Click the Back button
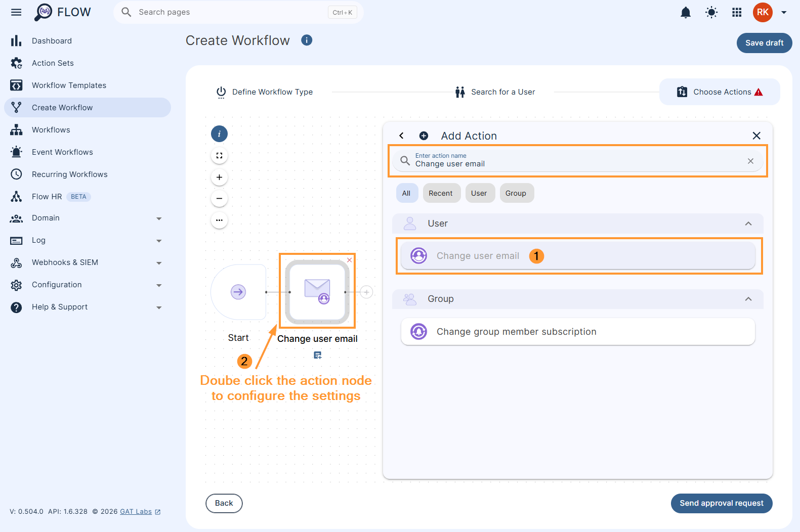 [x=224, y=503]
